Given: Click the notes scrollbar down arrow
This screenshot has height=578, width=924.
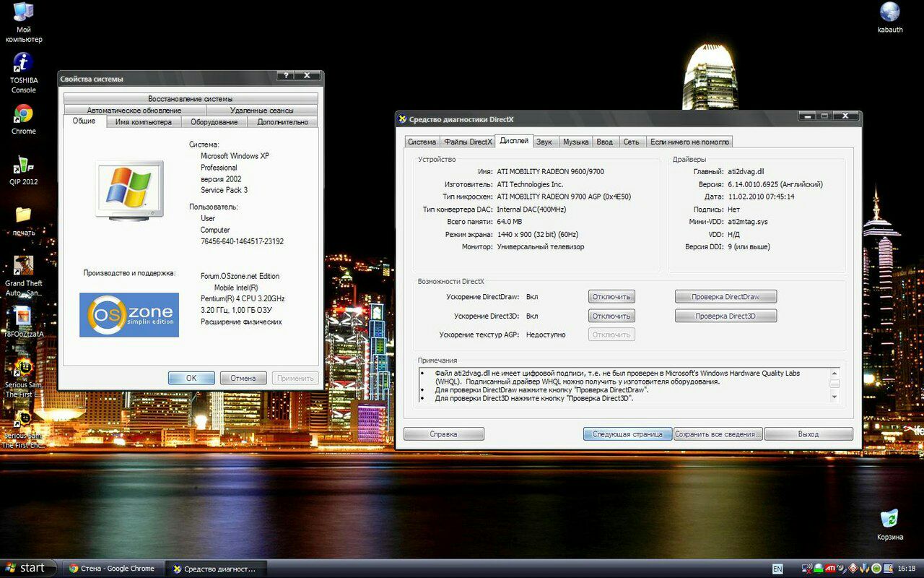Looking at the screenshot, I should 834,397.
